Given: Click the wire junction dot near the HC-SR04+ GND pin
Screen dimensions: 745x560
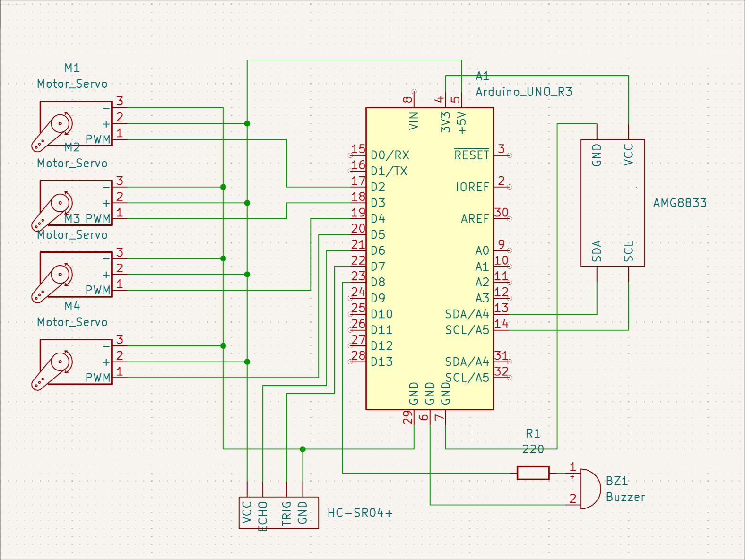Looking at the screenshot, I should (x=303, y=449).
